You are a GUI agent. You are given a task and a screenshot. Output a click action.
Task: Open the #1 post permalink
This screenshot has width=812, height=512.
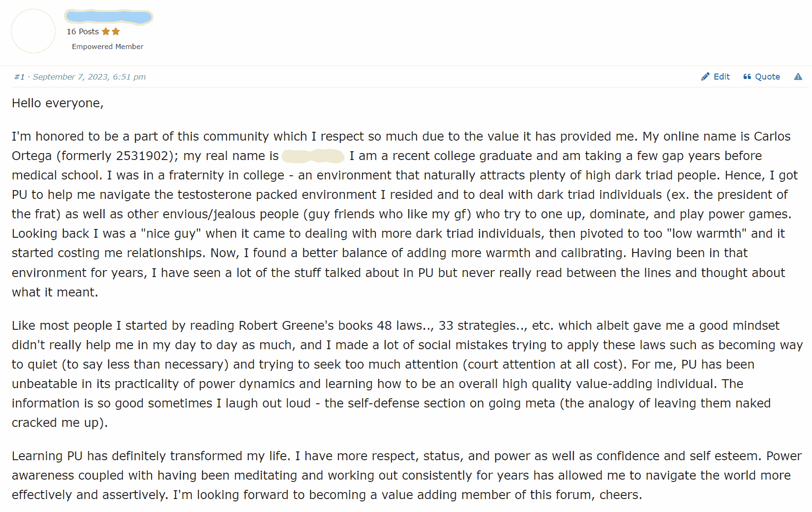[x=19, y=77]
